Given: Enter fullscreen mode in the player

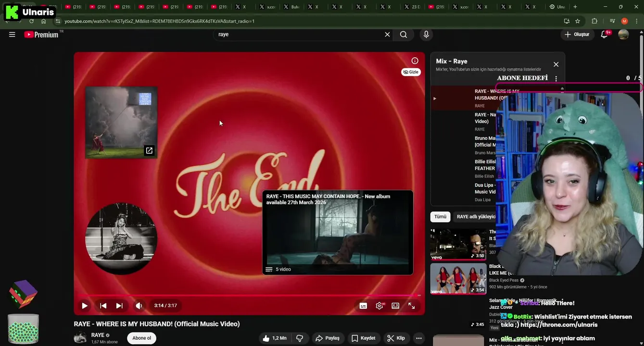Looking at the screenshot, I should tap(412, 306).
